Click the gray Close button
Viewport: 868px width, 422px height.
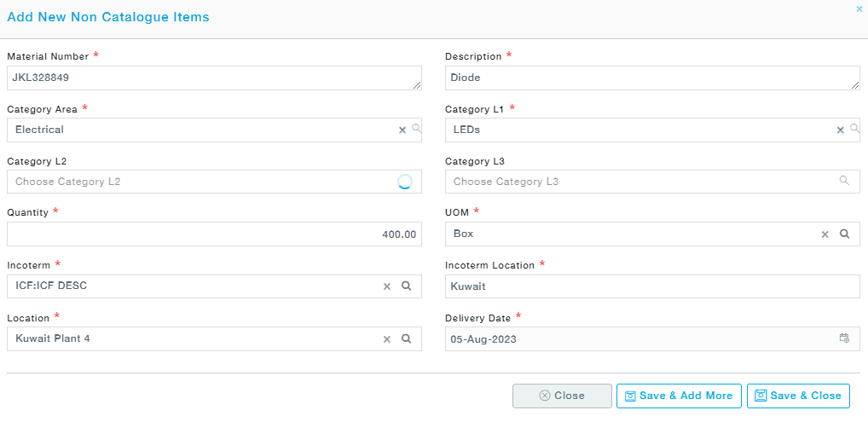tap(562, 396)
